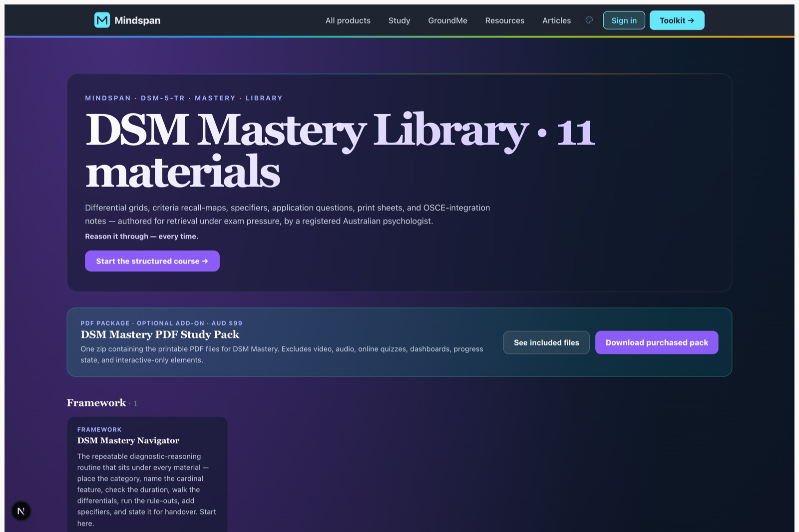This screenshot has width=799, height=532.
Task: Click the DSM Mastery PDF Study Pack title
Action: (160, 334)
